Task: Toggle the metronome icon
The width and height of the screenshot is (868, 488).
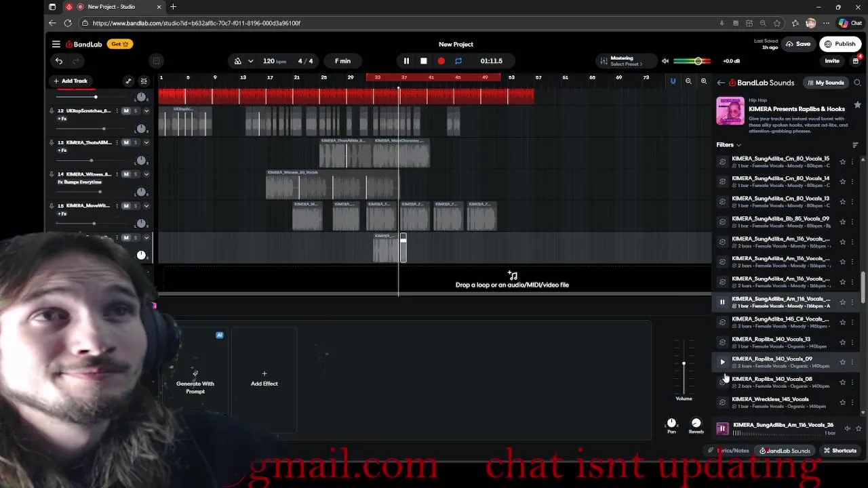Action: [x=238, y=61]
